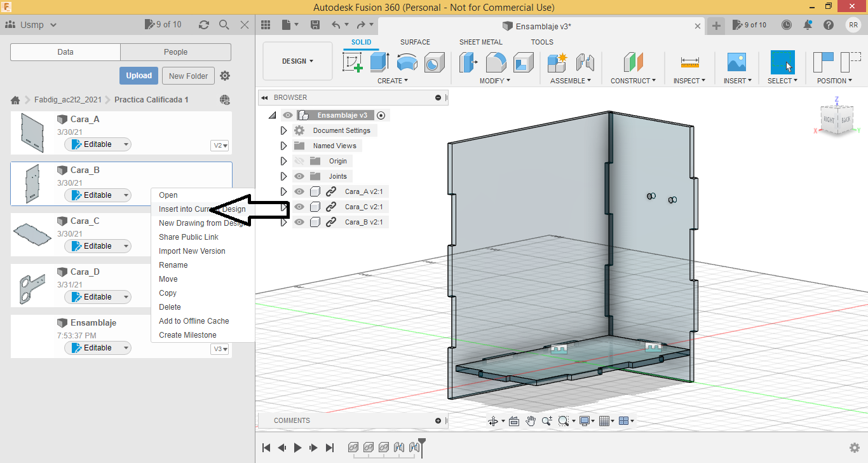Click the Look At navigation icon

[x=514, y=421]
